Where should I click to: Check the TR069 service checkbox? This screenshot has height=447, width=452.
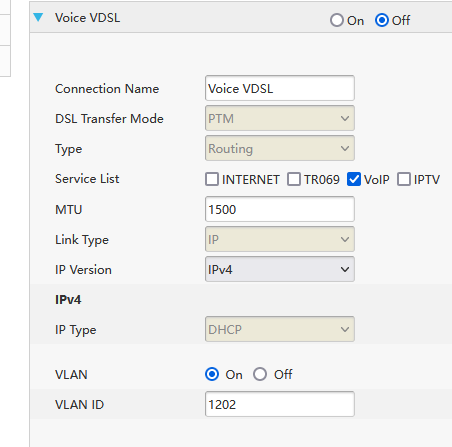pyautogui.click(x=294, y=179)
